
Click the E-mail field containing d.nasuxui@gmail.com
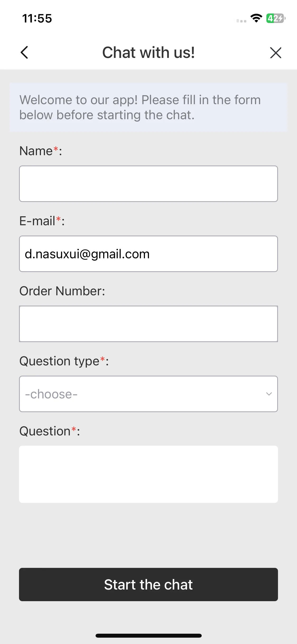click(148, 254)
